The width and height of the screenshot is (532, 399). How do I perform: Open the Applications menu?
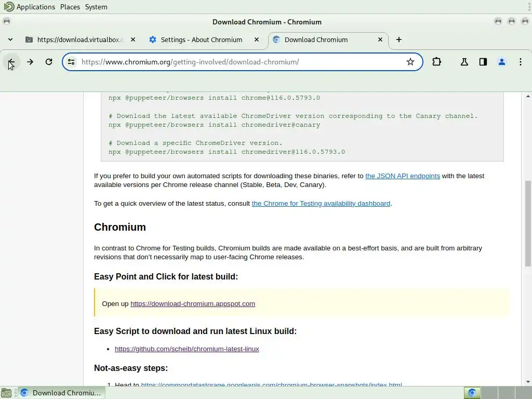point(36,7)
